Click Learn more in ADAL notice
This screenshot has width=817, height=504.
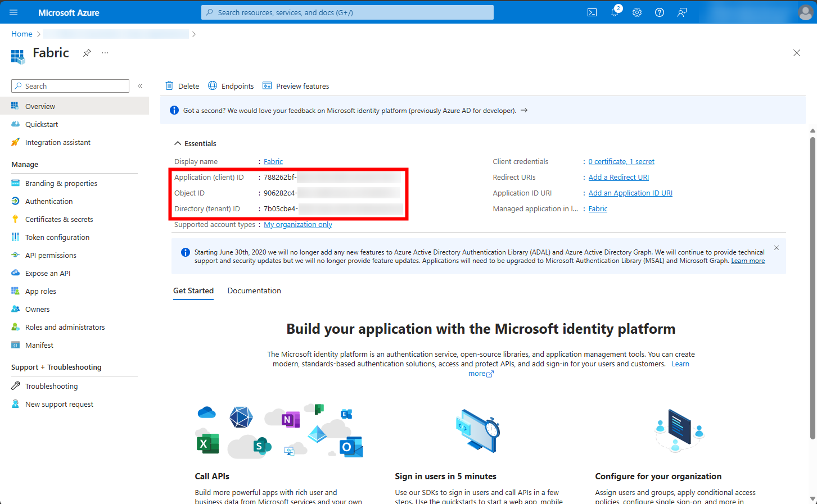click(x=748, y=261)
